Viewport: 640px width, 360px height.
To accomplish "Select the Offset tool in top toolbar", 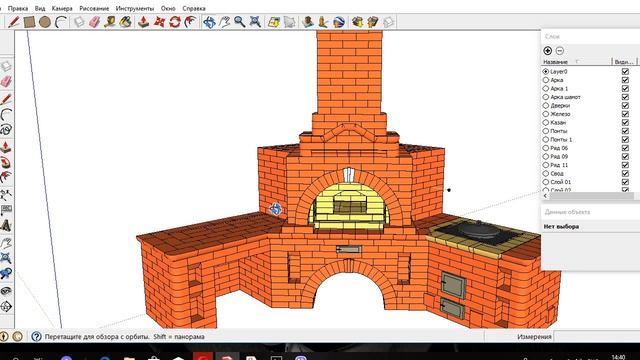I will [190, 22].
